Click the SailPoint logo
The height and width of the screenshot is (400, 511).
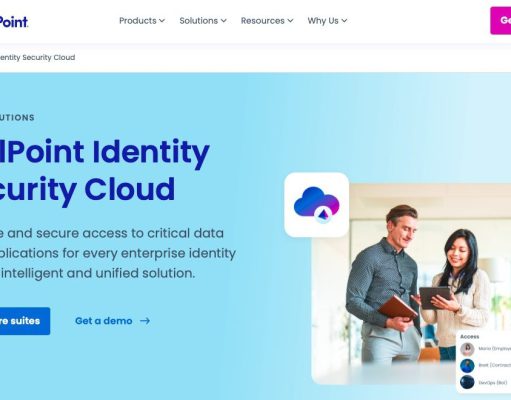(x=14, y=22)
